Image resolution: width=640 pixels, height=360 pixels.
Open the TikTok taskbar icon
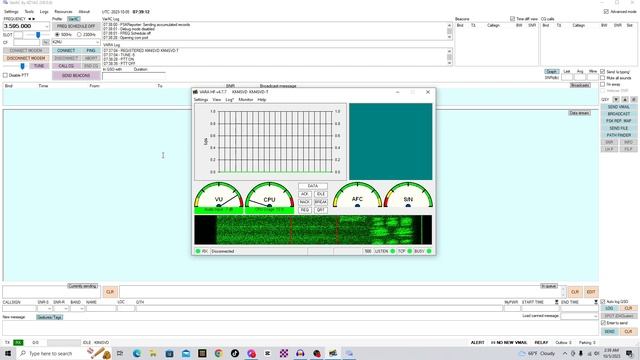[235, 353]
